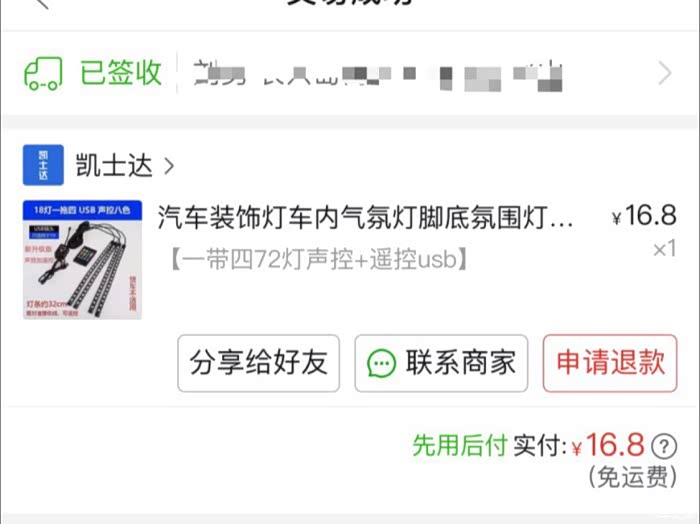
Task: Click the 联系商家 button
Action: point(441,363)
